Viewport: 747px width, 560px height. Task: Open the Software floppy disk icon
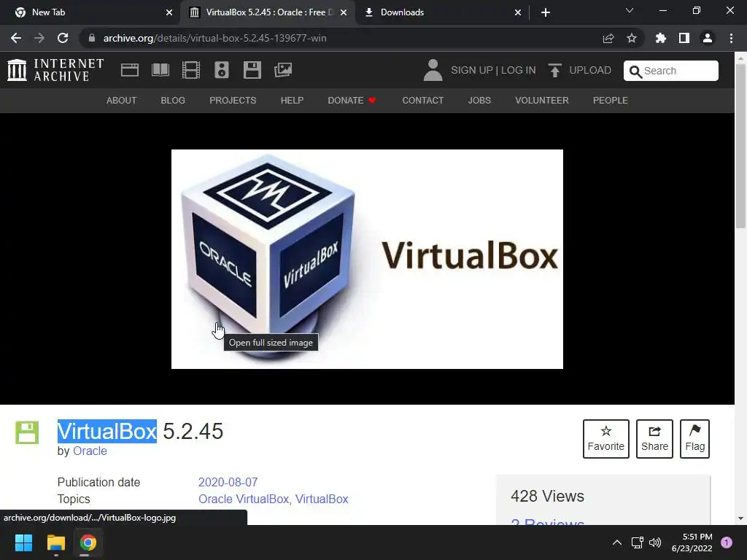[252, 70]
